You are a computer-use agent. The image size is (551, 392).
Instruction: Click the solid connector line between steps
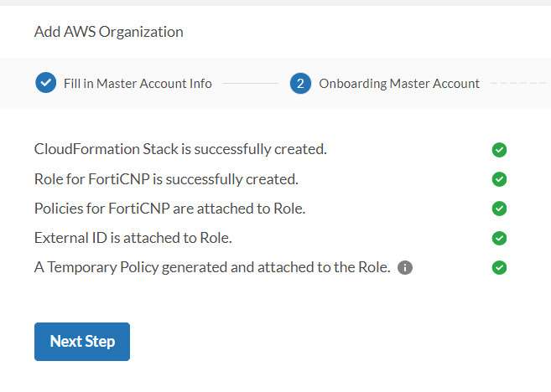[250, 84]
